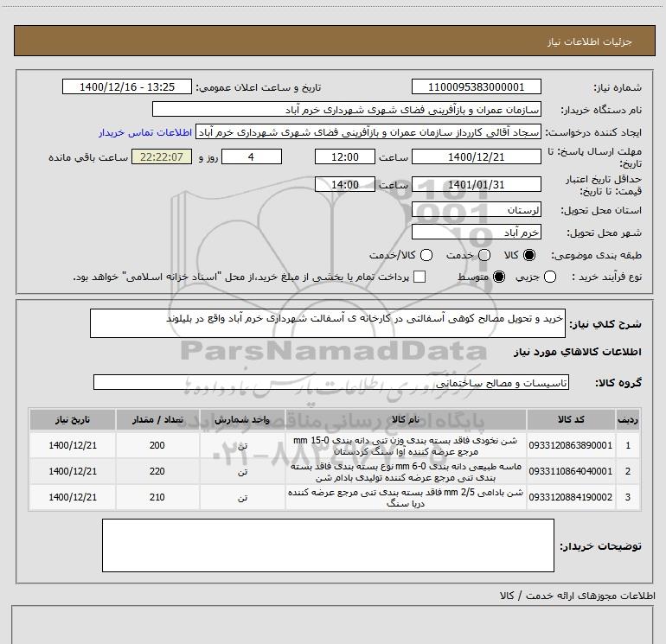The width and height of the screenshot is (666, 644).
Task: Click the unit تن in row 2
Action: pyautogui.click(x=242, y=472)
